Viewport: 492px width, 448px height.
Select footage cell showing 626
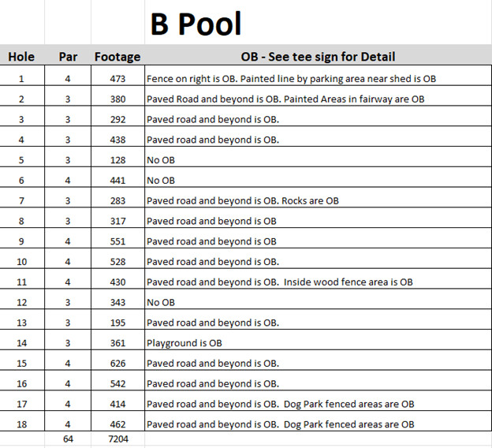pyautogui.click(x=117, y=364)
